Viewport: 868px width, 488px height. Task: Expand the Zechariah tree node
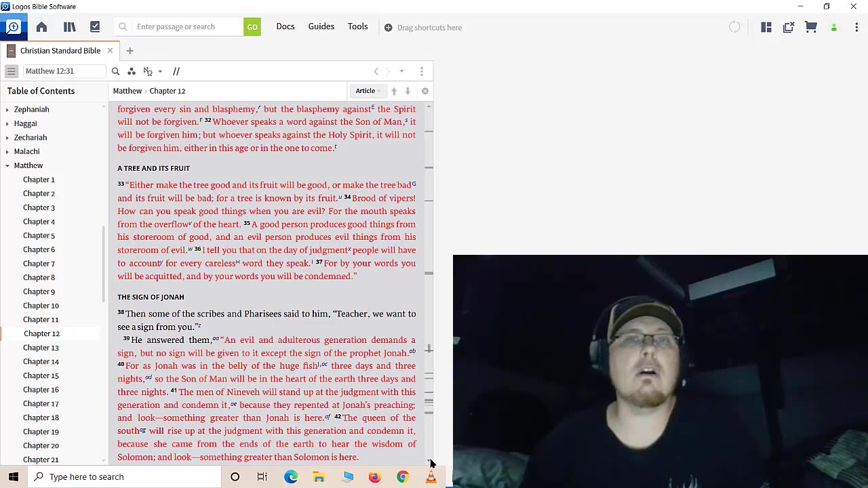pos(7,138)
